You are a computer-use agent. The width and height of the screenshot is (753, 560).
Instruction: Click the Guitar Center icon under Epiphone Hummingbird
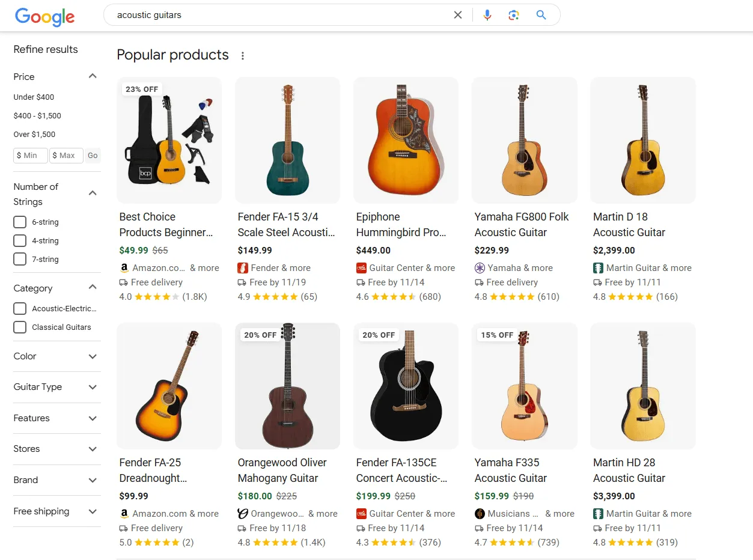coord(361,267)
